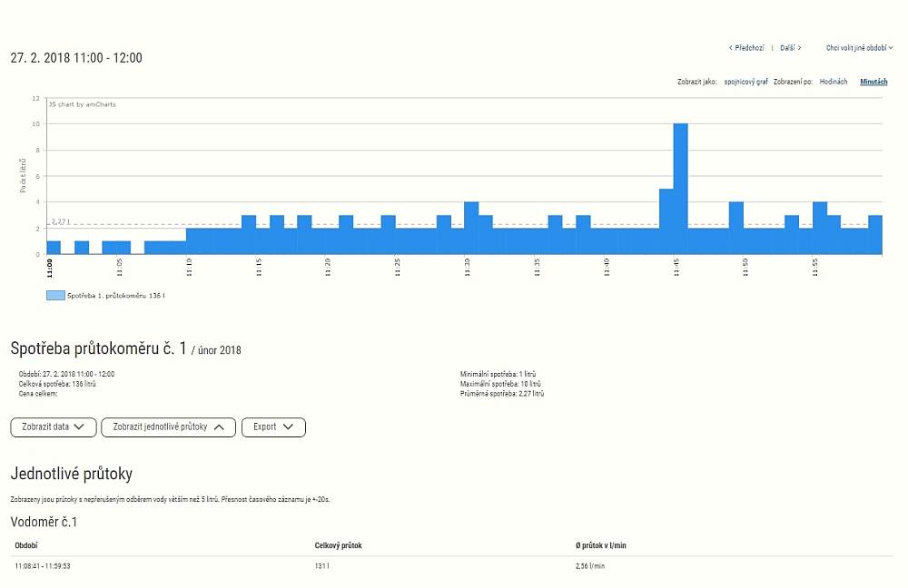Screen dimensions: 908x588
Task: Click the Celkový průtok column header
Action: click(338, 545)
